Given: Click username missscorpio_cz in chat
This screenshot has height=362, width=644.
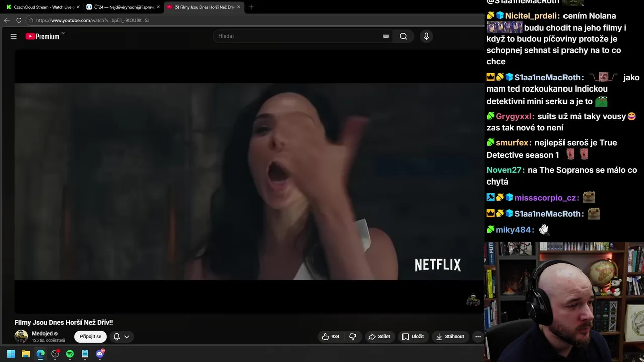Looking at the screenshot, I should [x=545, y=198].
